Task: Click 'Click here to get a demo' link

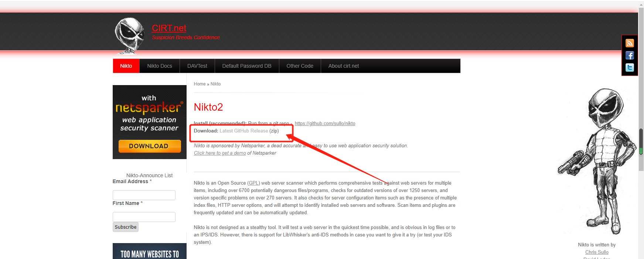Action: click(x=220, y=153)
